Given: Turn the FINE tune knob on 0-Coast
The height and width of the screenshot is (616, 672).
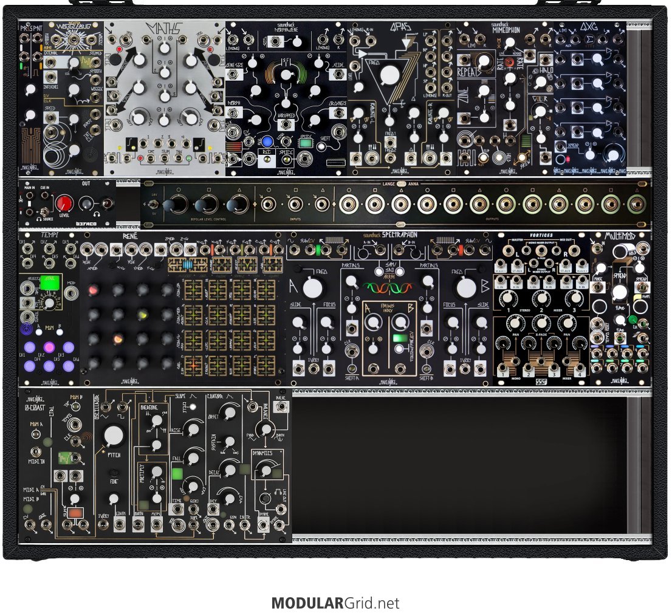Looking at the screenshot, I should pyautogui.click(x=114, y=473).
